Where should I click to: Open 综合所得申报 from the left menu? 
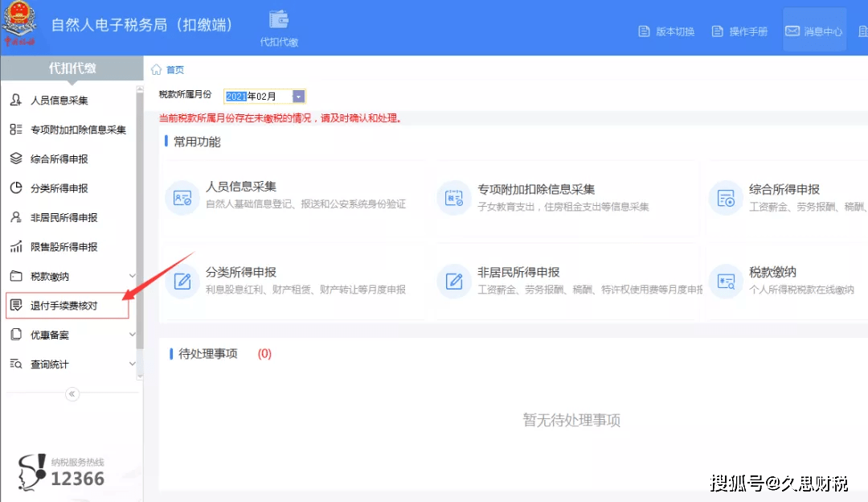(59, 159)
